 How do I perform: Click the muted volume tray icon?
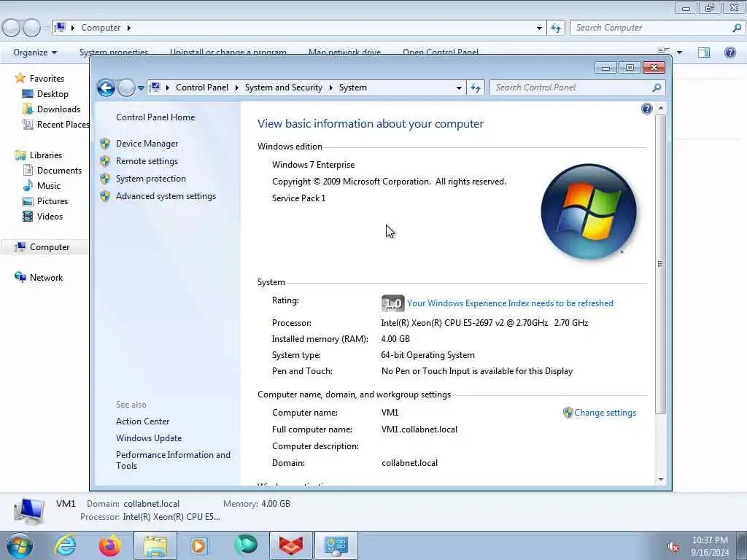[673, 547]
